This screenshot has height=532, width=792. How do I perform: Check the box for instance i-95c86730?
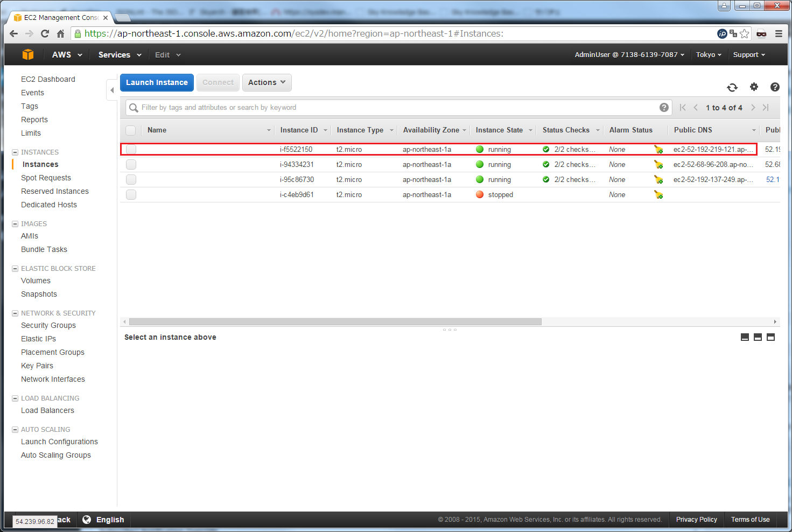(x=131, y=180)
